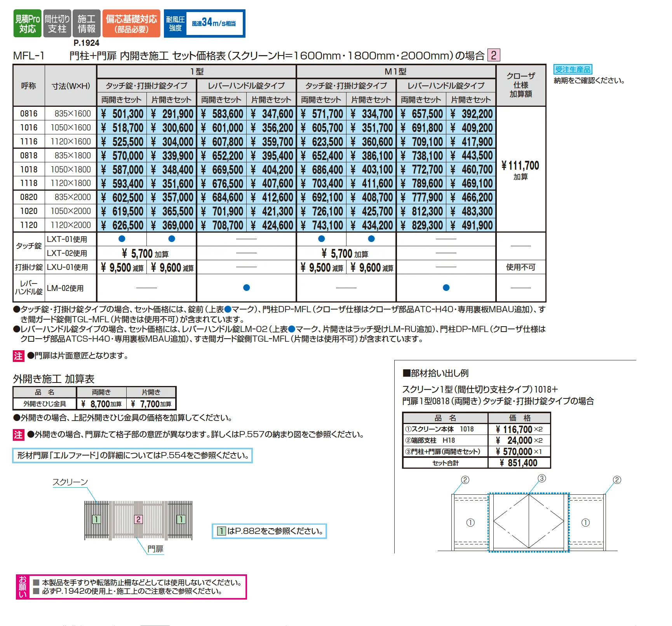Click the P.554 エルファード reference box
The width and height of the screenshot is (672, 626).
(x=132, y=455)
